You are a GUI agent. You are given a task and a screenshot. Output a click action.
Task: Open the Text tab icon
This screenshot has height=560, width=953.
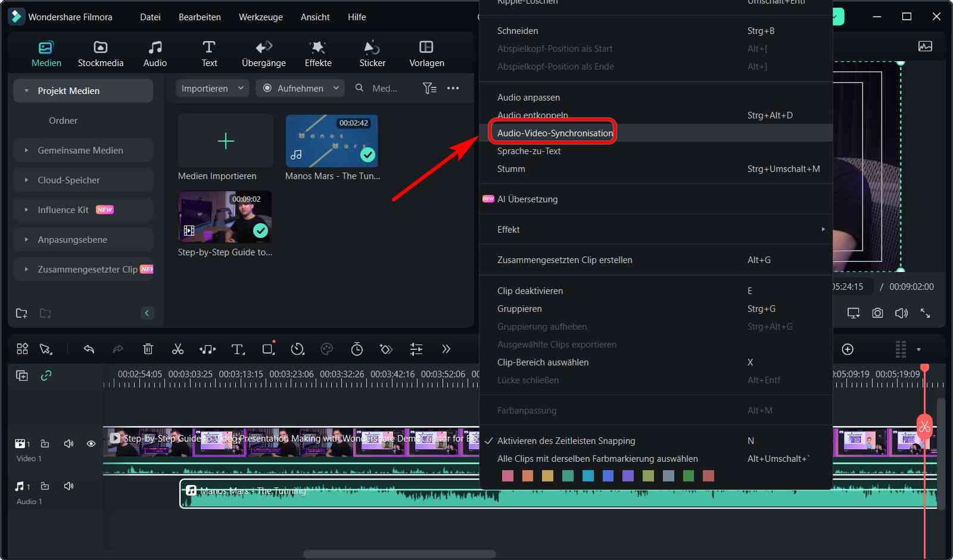click(209, 47)
